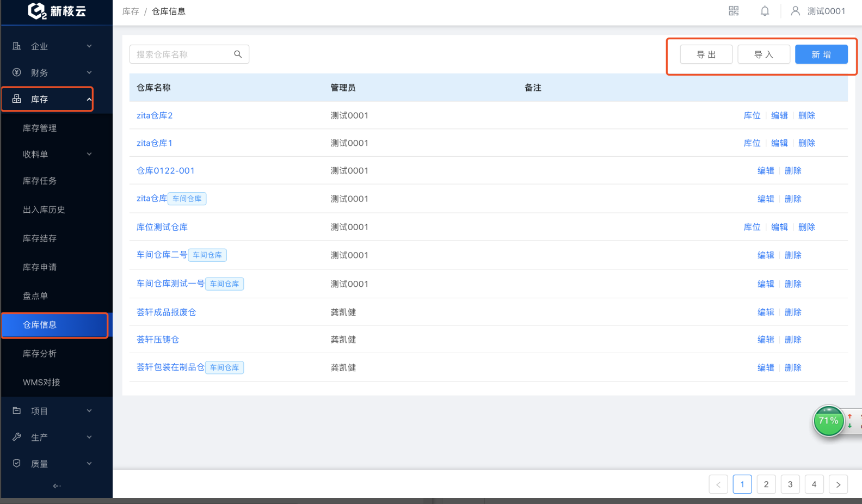Click the 新核云 logo
This screenshot has width=862, height=504.
point(57,11)
